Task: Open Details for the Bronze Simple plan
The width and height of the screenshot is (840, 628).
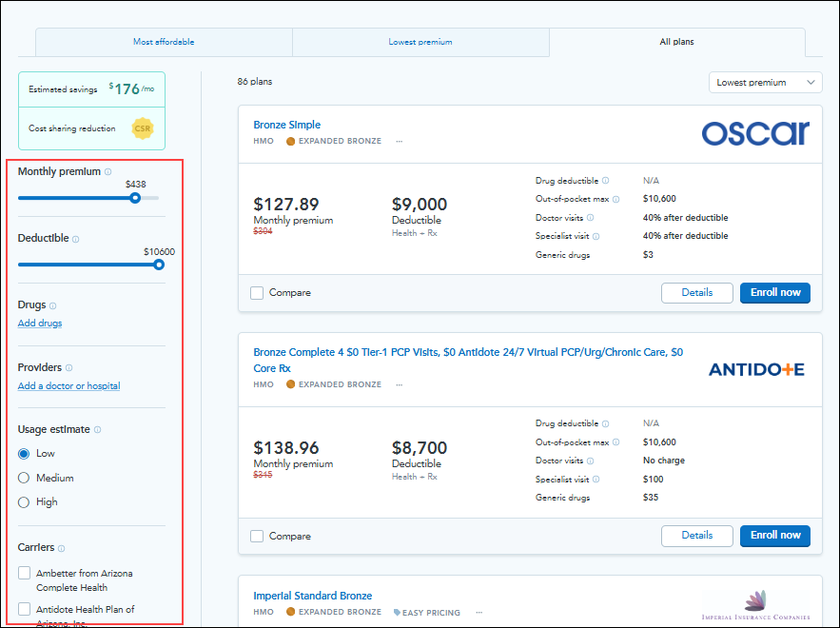Action: pos(697,292)
